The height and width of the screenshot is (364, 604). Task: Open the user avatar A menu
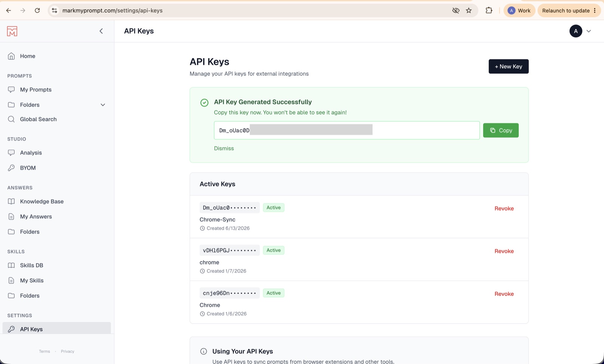pyautogui.click(x=576, y=31)
